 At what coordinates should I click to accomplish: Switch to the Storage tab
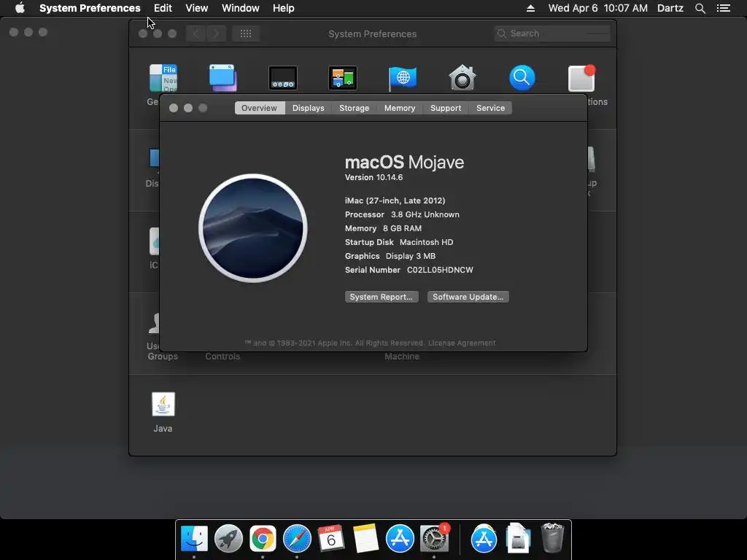tap(354, 108)
